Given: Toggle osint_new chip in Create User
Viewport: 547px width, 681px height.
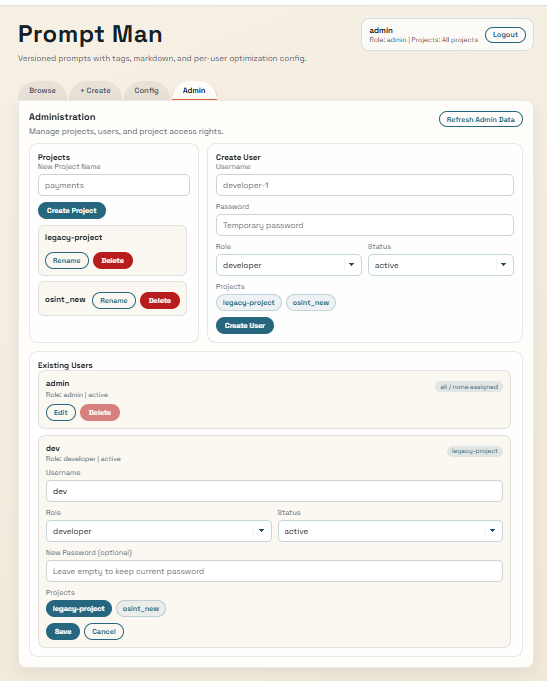Looking at the screenshot, I should 311,303.
